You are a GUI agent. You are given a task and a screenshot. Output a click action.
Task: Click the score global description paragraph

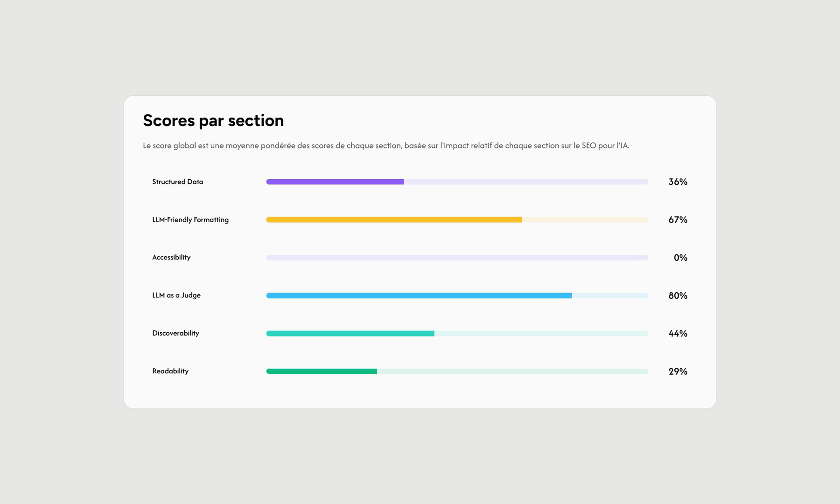(x=386, y=146)
